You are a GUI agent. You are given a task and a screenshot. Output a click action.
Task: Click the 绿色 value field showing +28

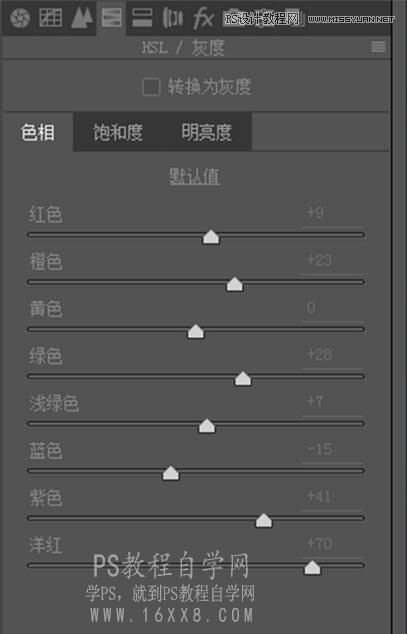tap(332, 356)
